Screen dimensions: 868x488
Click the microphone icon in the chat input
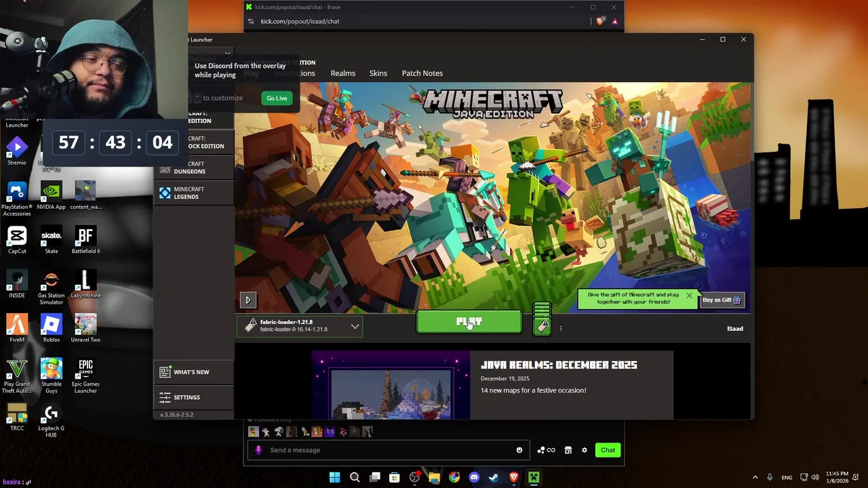click(258, 450)
